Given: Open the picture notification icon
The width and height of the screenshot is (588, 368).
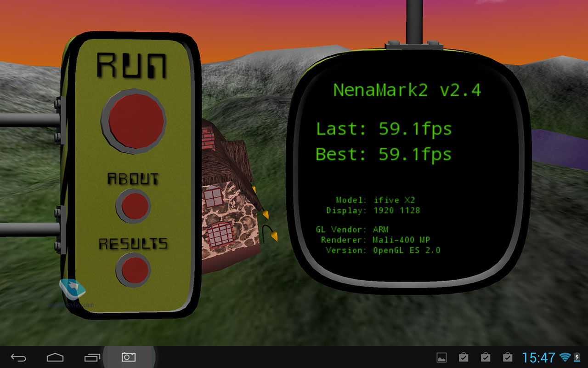Looking at the screenshot, I should (x=441, y=357).
